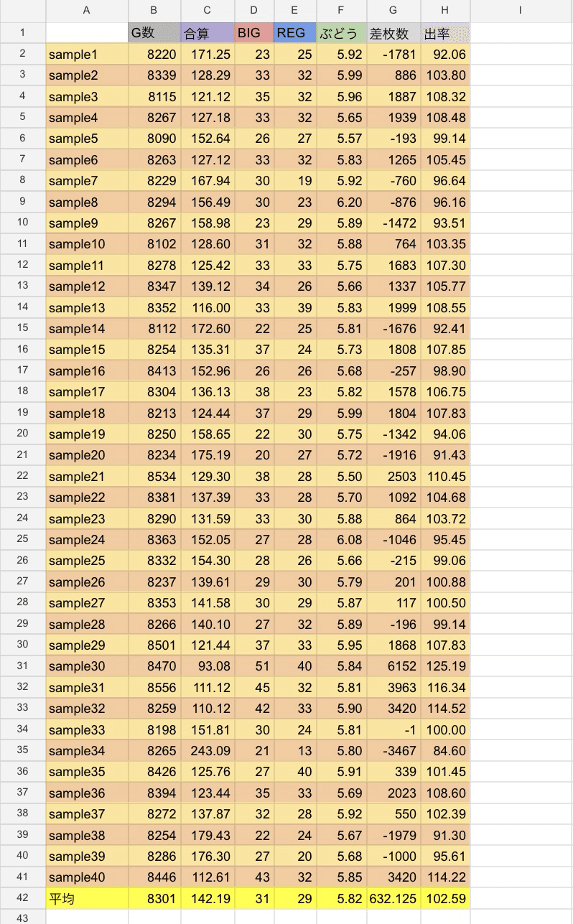Click the "BIG" header cell

point(253,33)
